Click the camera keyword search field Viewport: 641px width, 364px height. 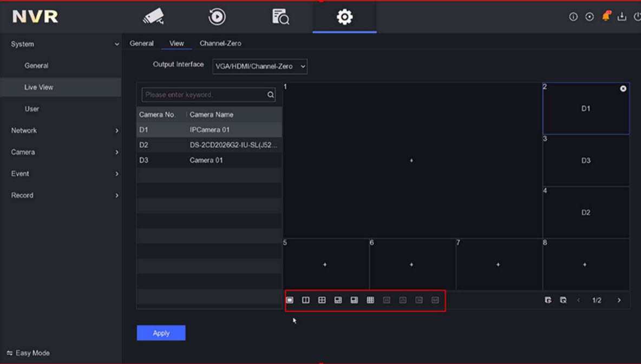[x=204, y=95]
